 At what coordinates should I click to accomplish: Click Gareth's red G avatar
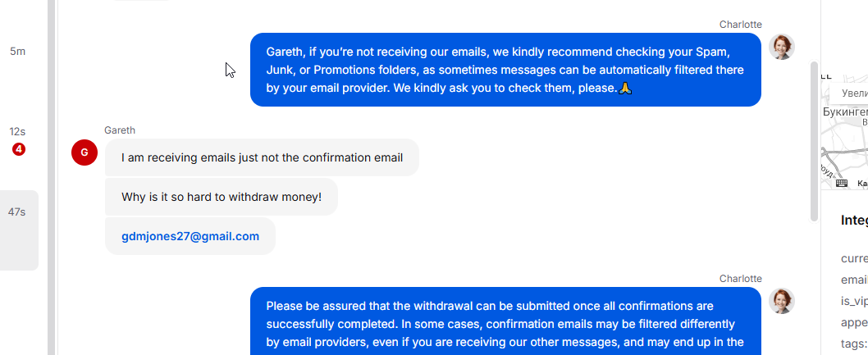85,152
